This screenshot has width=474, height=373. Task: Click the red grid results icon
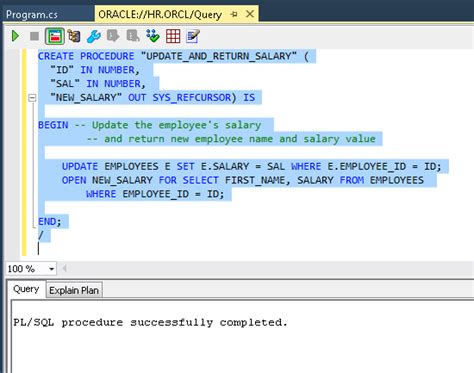click(173, 36)
